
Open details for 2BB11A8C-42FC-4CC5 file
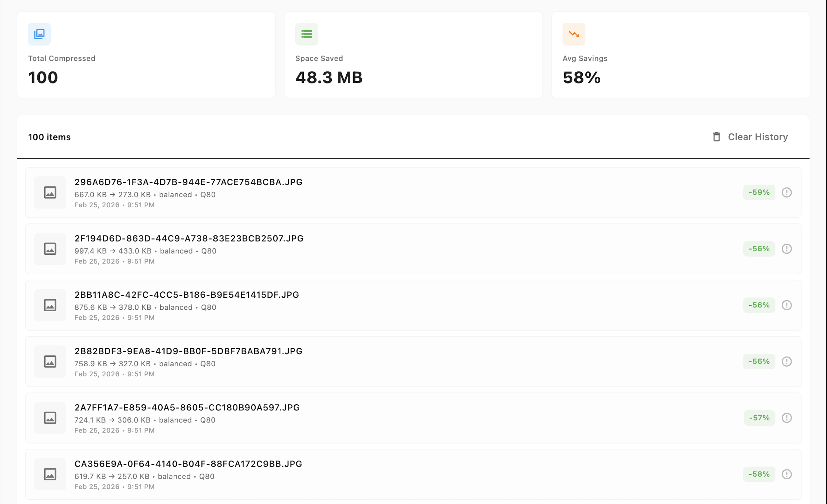pyautogui.click(x=187, y=295)
